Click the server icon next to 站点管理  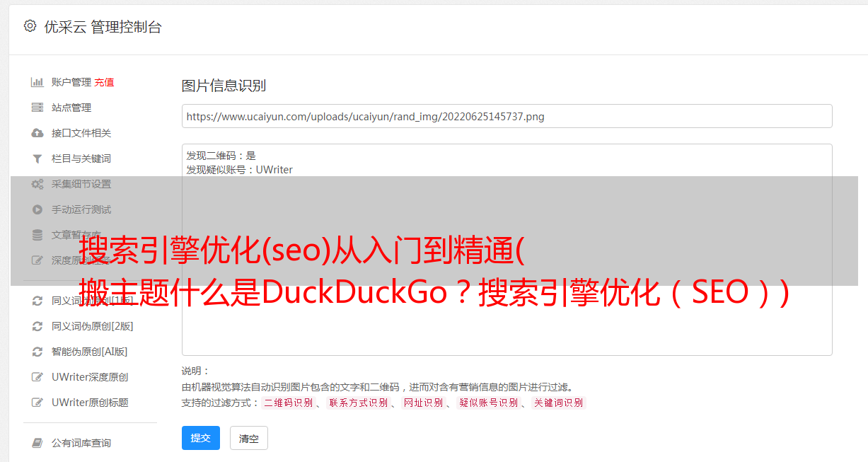click(x=37, y=108)
